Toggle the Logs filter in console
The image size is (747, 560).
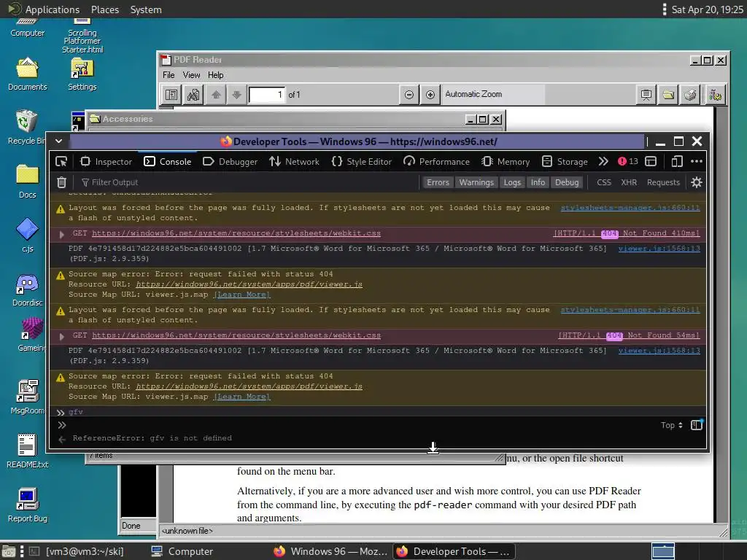[512, 182]
